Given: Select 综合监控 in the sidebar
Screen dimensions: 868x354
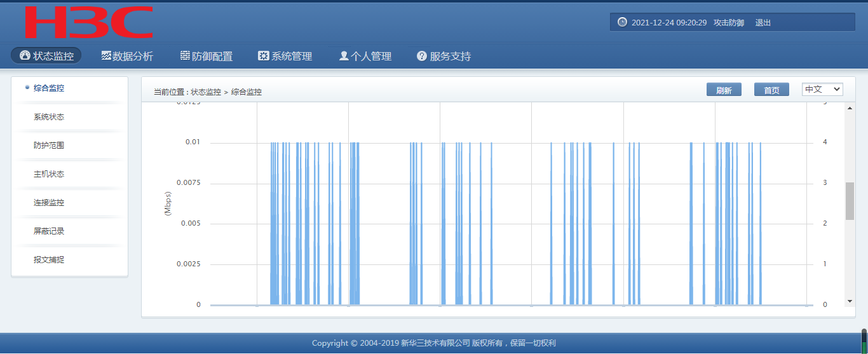Looking at the screenshot, I should pyautogui.click(x=49, y=88).
